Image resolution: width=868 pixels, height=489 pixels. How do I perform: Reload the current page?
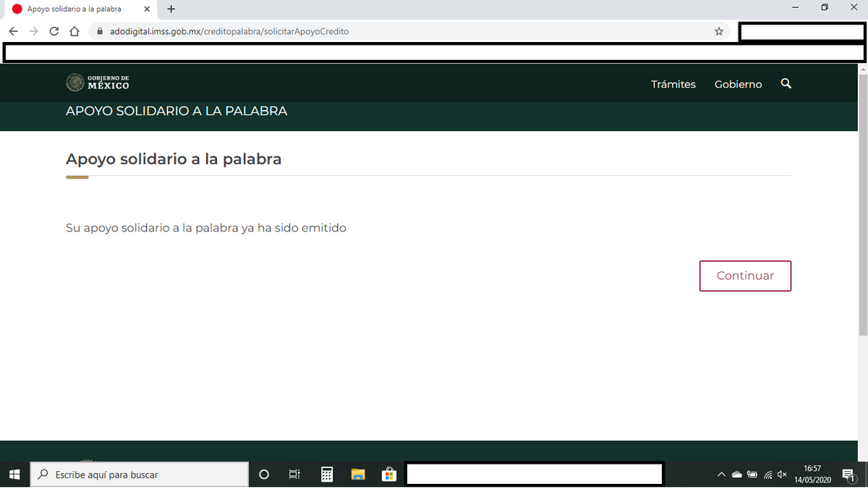click(54, 31)
